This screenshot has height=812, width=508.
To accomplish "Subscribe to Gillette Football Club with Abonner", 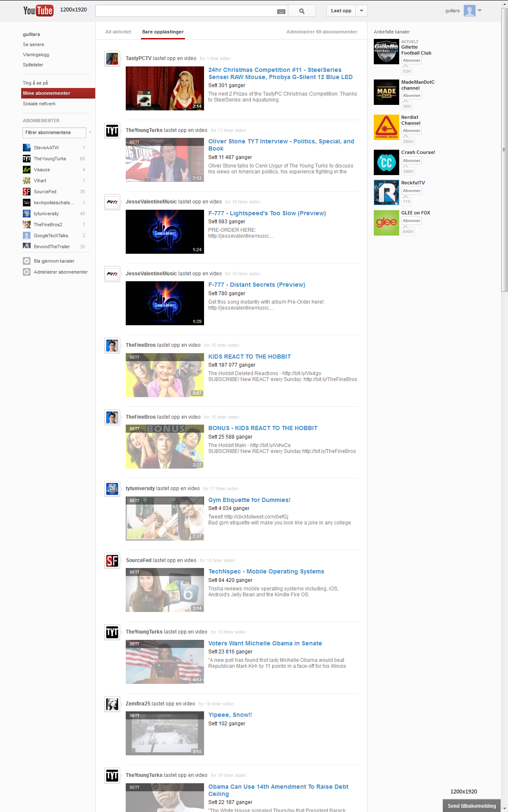I will [x=411, y=60].
